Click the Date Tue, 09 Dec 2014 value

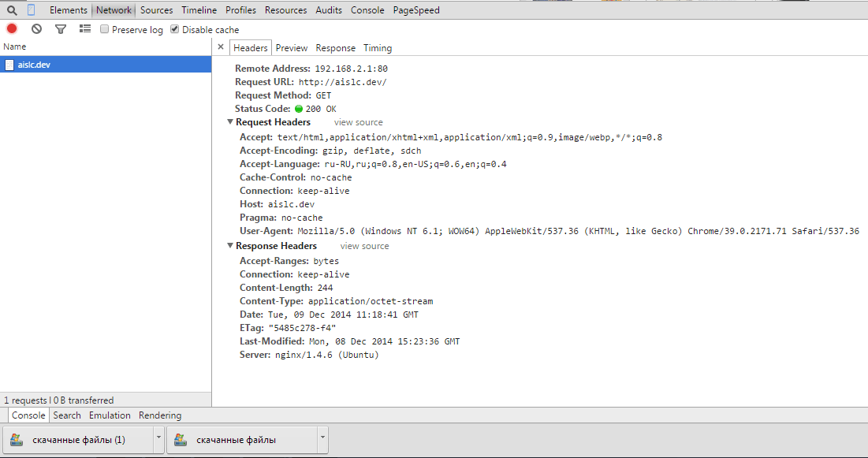pyautogui.click(x=343, y=315)
